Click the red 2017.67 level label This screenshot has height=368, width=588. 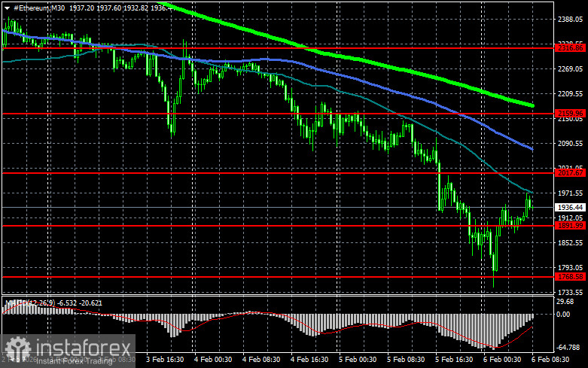570,173
